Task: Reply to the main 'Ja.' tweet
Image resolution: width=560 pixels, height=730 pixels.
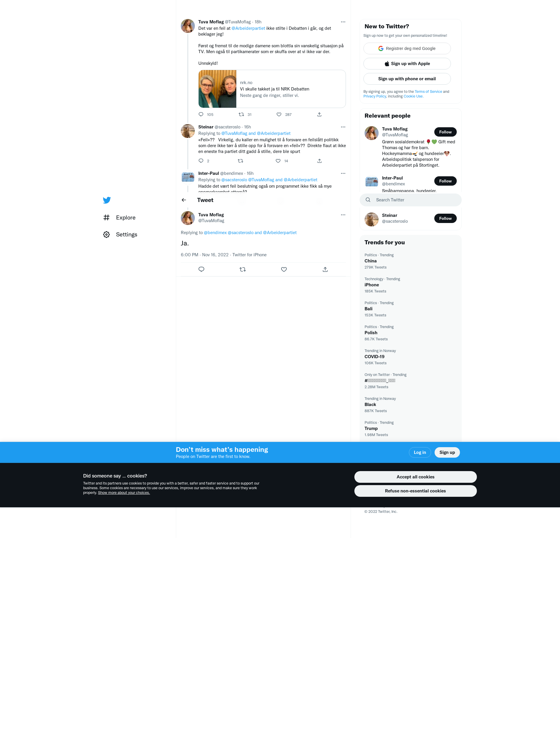Action: point(201,269)
